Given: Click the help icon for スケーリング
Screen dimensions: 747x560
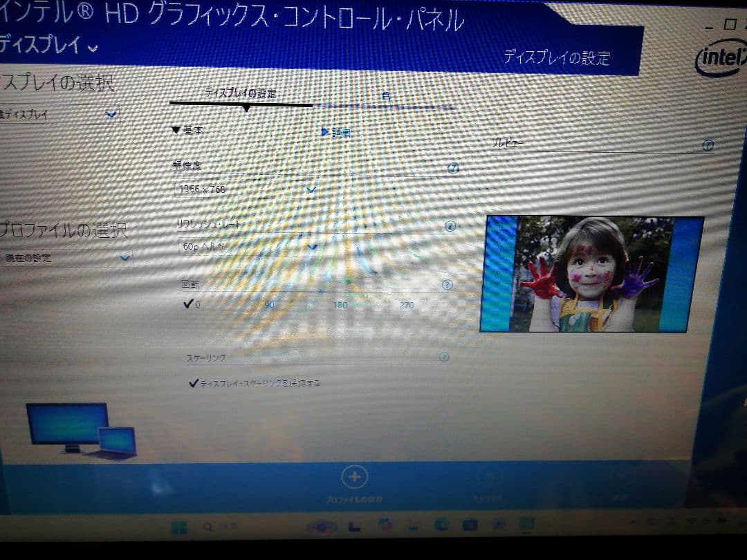Looking at the screenshot, I should pyautogui.click(x=443, y=357).
